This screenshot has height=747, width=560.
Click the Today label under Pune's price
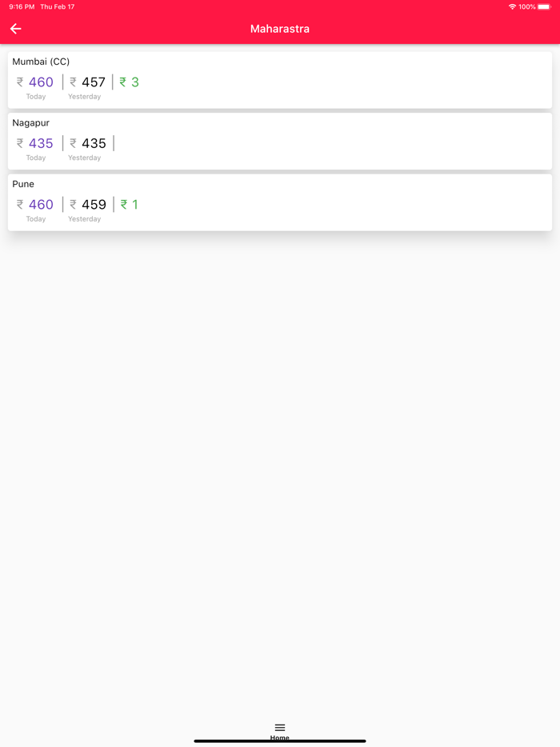pos(36,219)
